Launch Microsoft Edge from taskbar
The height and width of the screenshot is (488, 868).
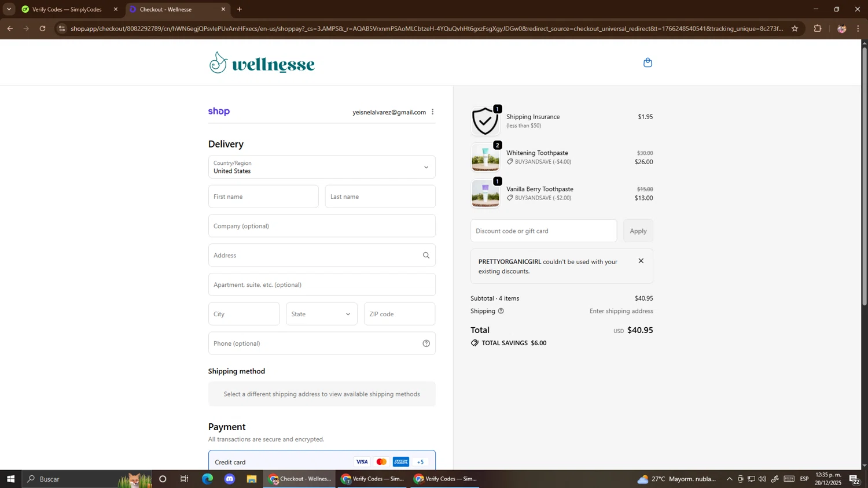pyautogui.click(x=207, y=479)
